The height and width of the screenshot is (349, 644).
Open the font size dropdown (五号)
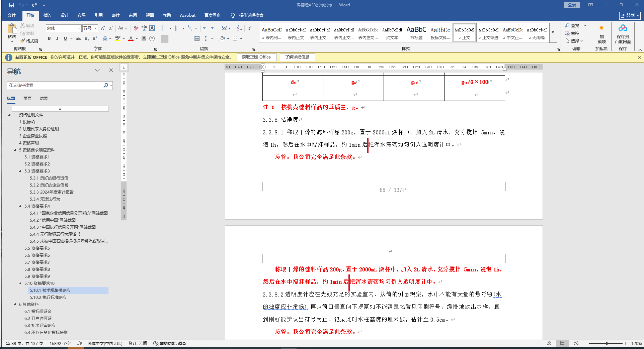coord(95,28)
